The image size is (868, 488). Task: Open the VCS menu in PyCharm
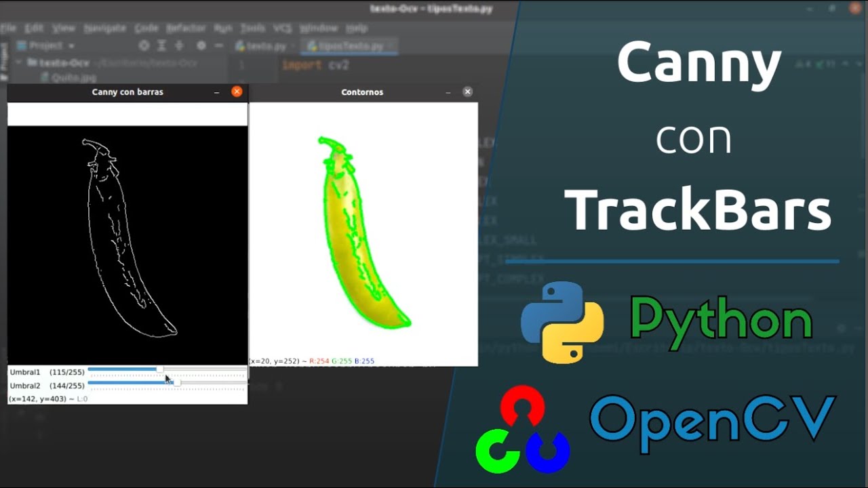point(282,28)
